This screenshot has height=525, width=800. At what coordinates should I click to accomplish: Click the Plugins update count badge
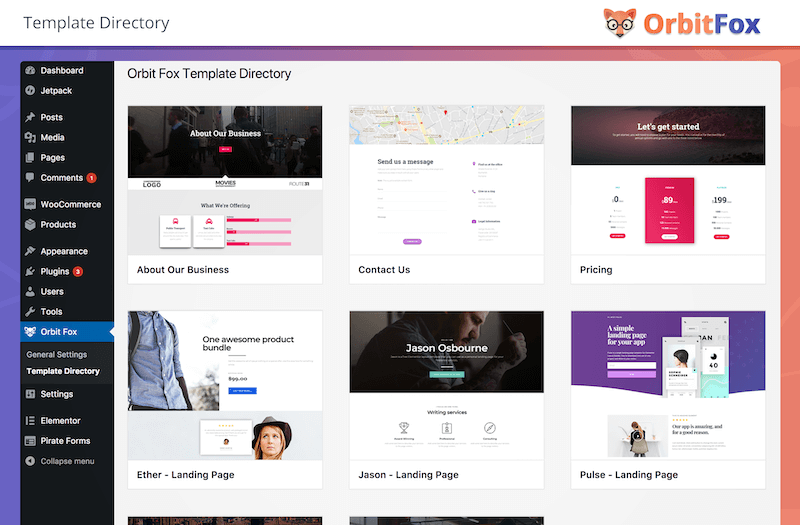[78, 271]
